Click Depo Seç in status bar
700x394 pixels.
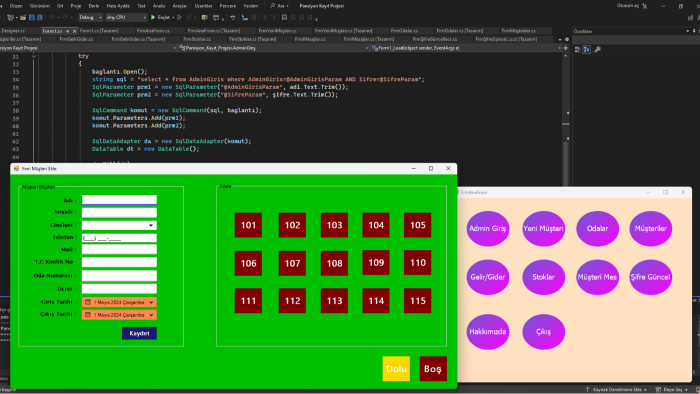[x=672, y=390]
